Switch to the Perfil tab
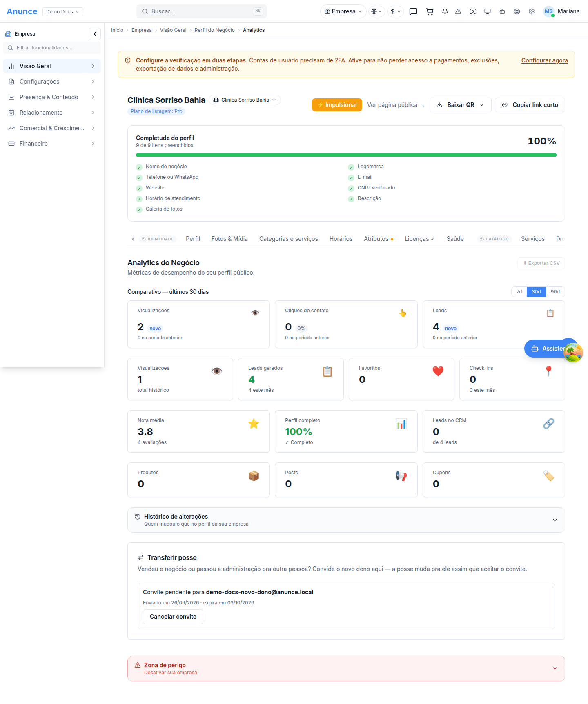Screen dimensions: 588x704 [193, 239]
